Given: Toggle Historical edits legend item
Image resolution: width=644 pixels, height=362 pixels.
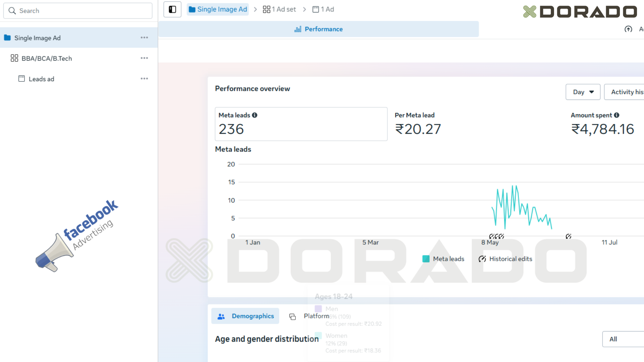Looking at the screenshot, I should click(x=505, y=259).
